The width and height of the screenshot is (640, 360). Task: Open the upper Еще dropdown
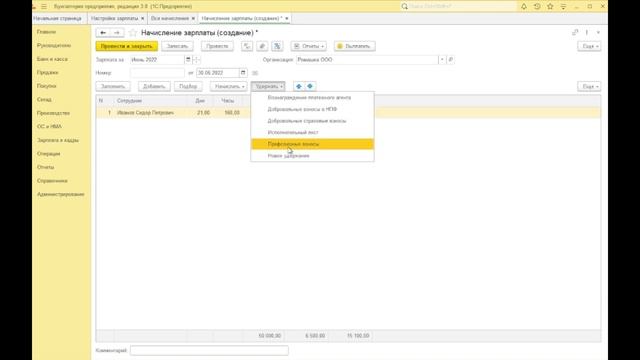coord(589,46)
